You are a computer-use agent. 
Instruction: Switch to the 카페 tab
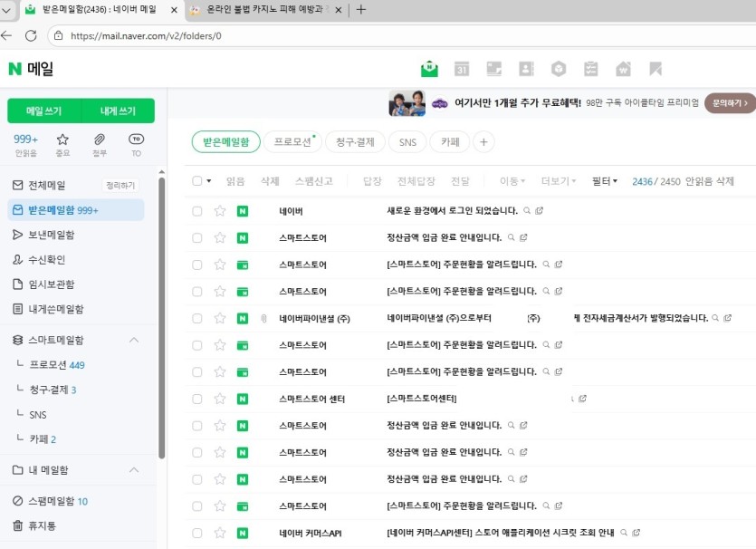pyautogui.click(x=450, y=142)
